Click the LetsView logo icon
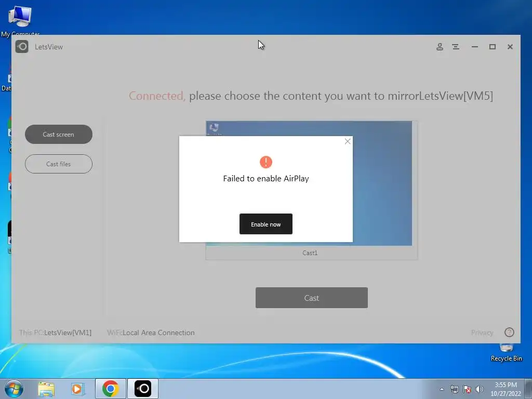This screenshot has height=399, width=532. coord(22,46)
